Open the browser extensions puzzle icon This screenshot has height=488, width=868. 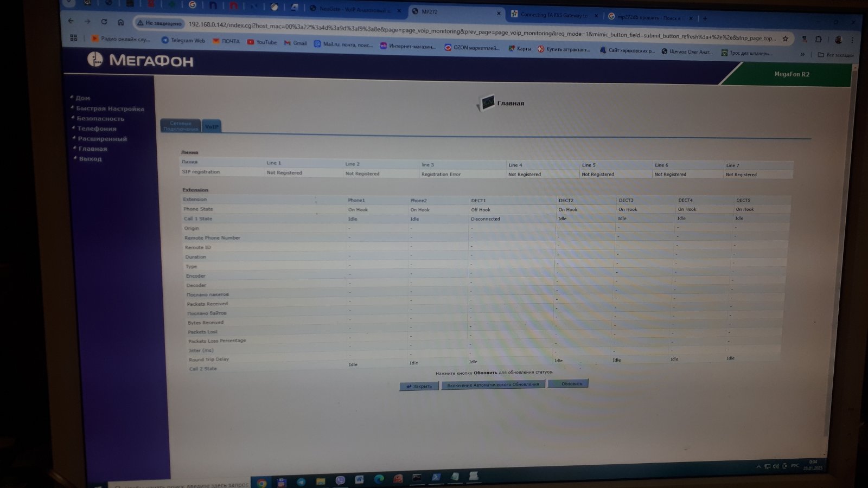pyautogui.click(x=819, y=39)
